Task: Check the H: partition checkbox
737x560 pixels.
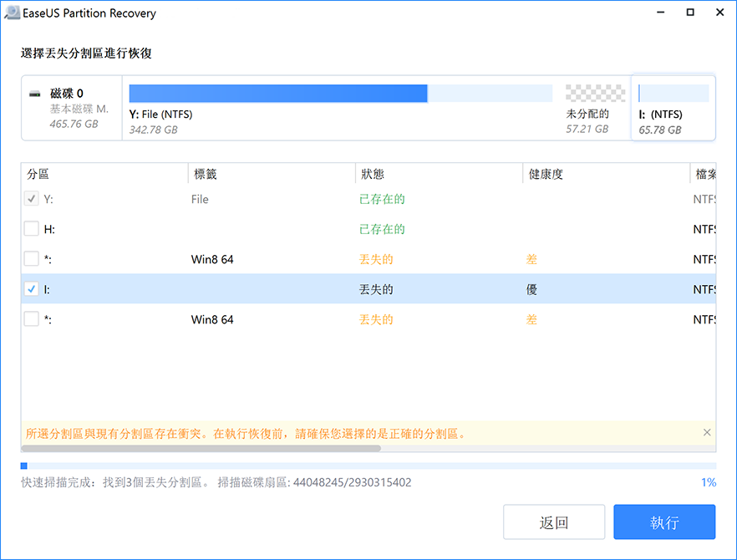Action: [31, 228]
